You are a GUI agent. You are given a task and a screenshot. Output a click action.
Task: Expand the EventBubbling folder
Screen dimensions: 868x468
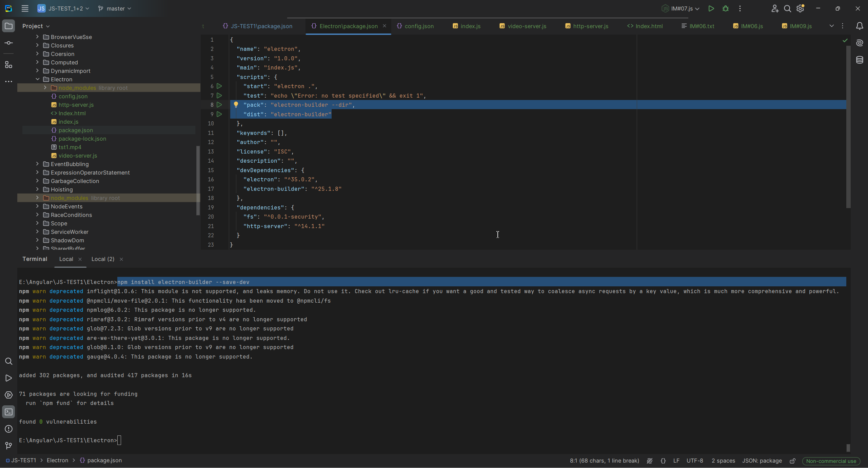click(x=37, y=164)
